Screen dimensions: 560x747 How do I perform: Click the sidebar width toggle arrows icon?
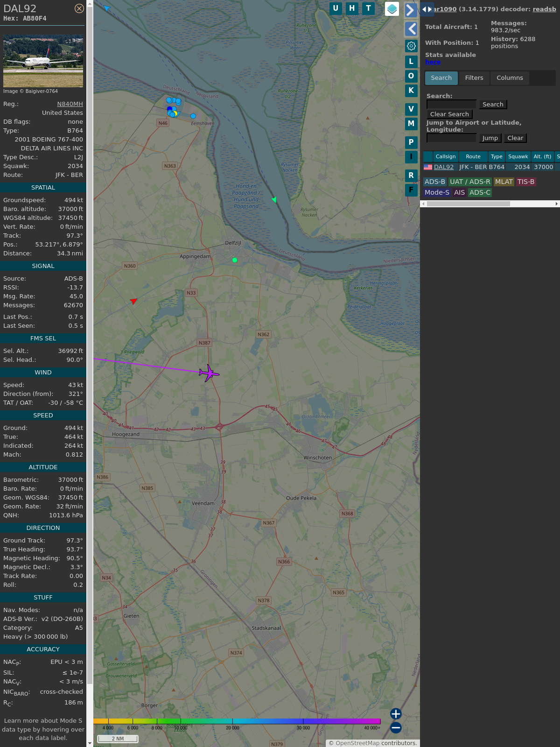tap(427, 9)
